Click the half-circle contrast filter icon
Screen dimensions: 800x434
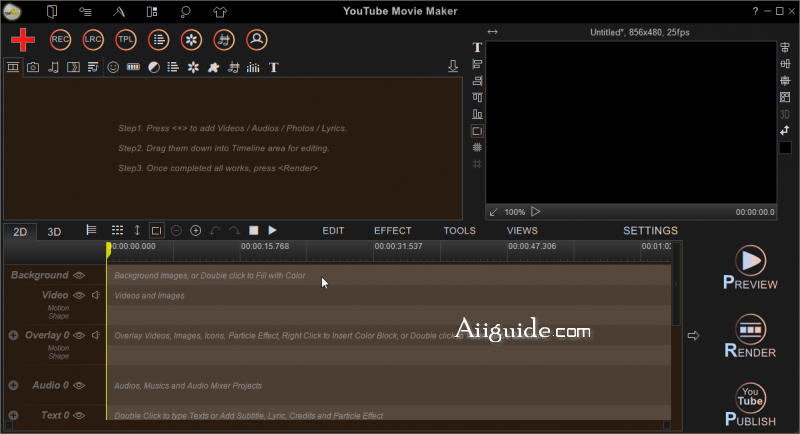[x=154, y=67]
